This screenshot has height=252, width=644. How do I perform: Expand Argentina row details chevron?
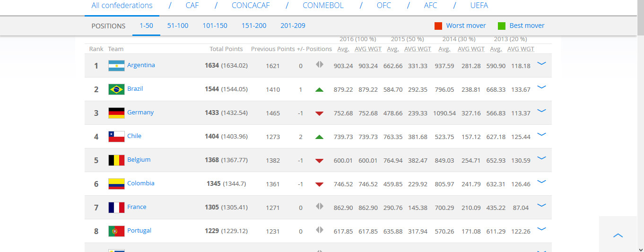tap(542, 63)
